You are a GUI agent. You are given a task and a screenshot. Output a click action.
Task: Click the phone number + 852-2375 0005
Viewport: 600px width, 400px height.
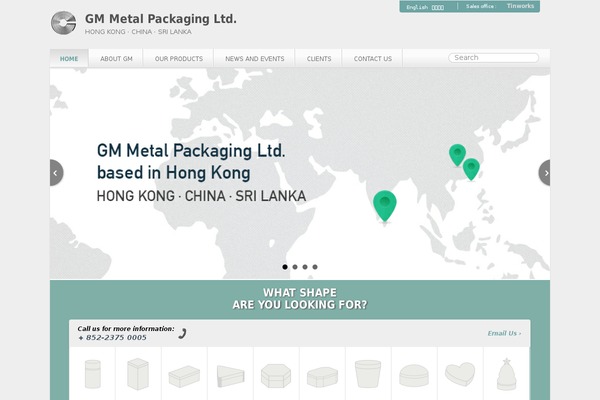pos(112,338)
